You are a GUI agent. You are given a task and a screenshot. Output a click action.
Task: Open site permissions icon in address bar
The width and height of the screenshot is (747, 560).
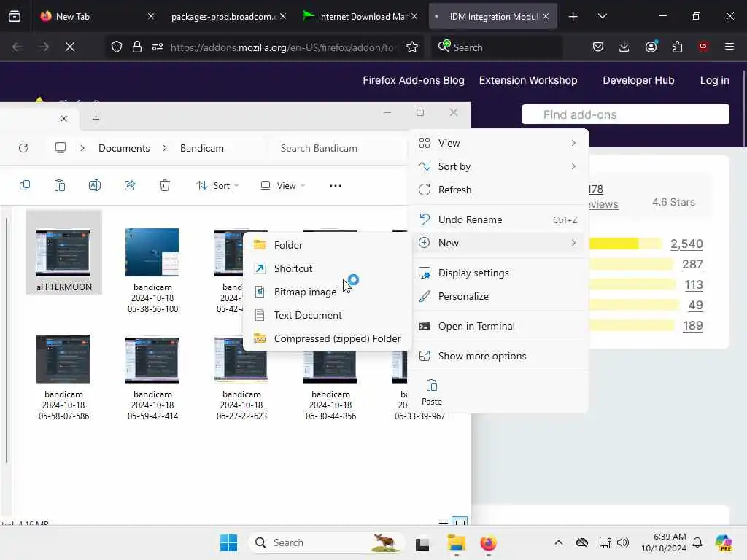pyautogui.click(x=158, y=47)
